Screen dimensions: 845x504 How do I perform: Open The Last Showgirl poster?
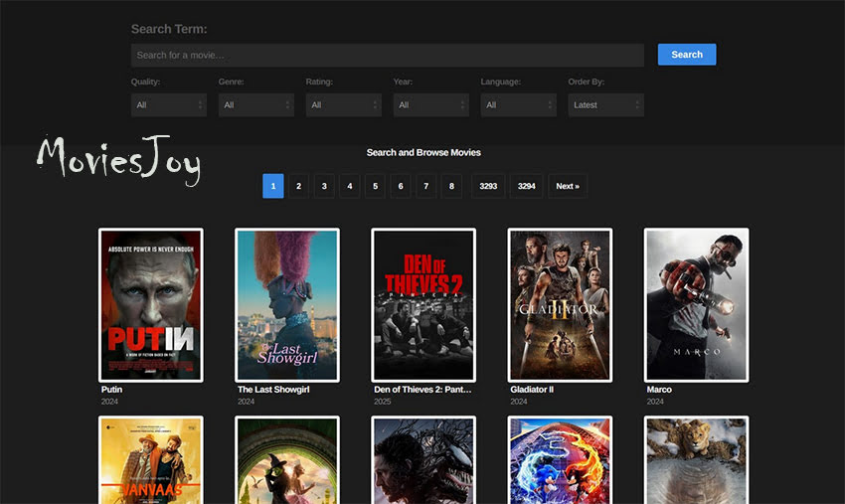(x=287, y=305)
